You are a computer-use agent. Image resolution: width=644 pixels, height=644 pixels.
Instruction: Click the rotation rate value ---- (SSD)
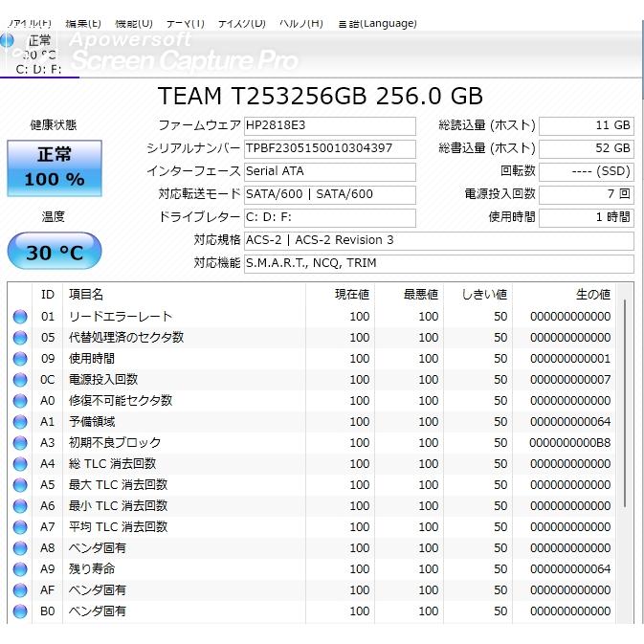[587, 171]
